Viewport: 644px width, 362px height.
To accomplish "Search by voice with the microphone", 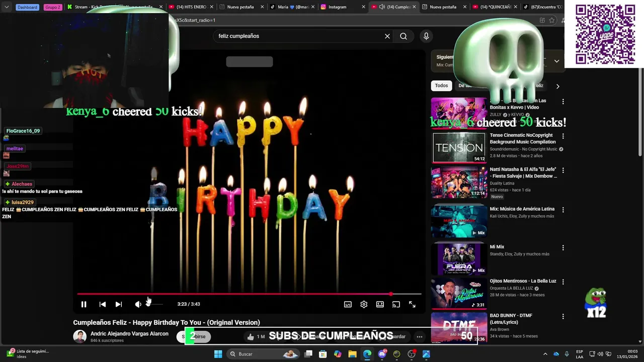I will click(x=426, y=36).
